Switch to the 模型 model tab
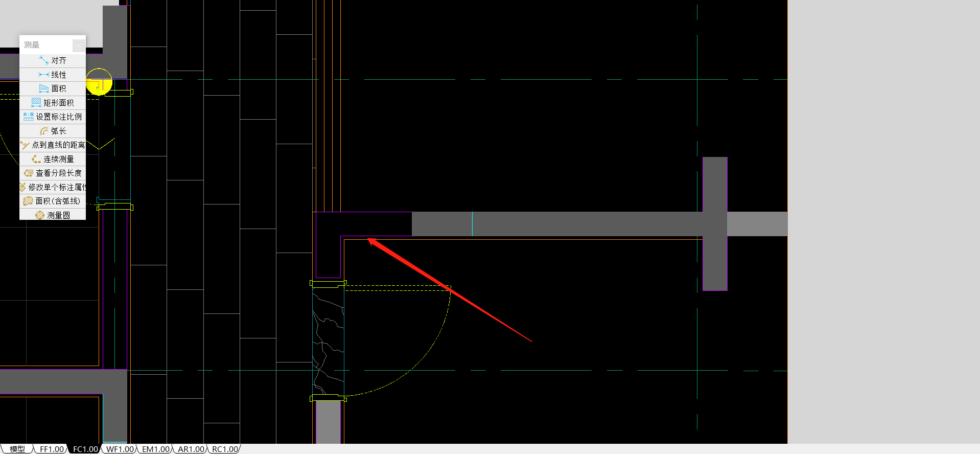 [x=17, y=449]
